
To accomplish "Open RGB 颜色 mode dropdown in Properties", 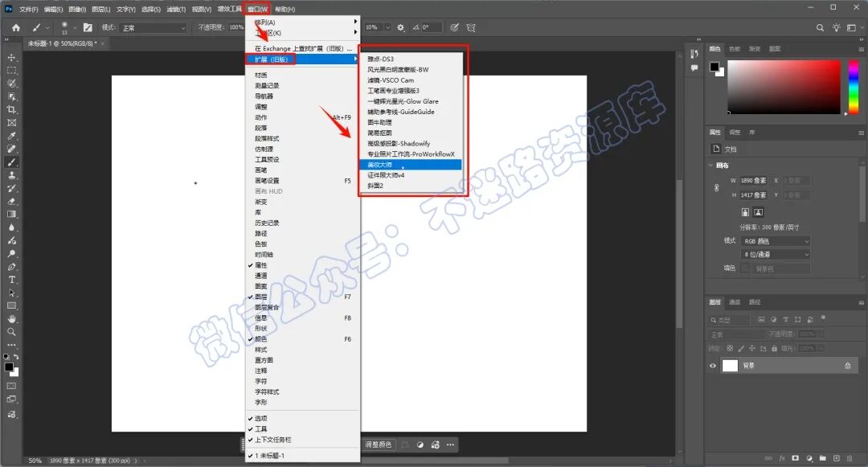I will click(x=776, y=241).
